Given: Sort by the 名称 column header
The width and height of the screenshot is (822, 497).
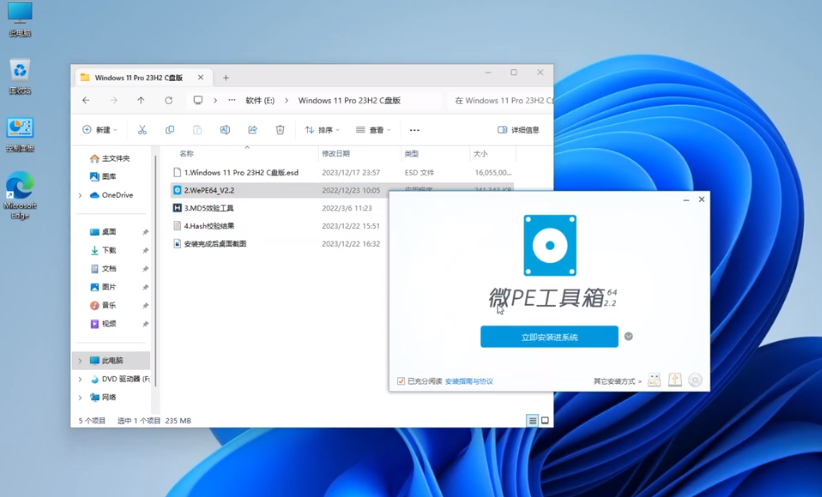Looking at the screenshot, I should click(187, 154).
